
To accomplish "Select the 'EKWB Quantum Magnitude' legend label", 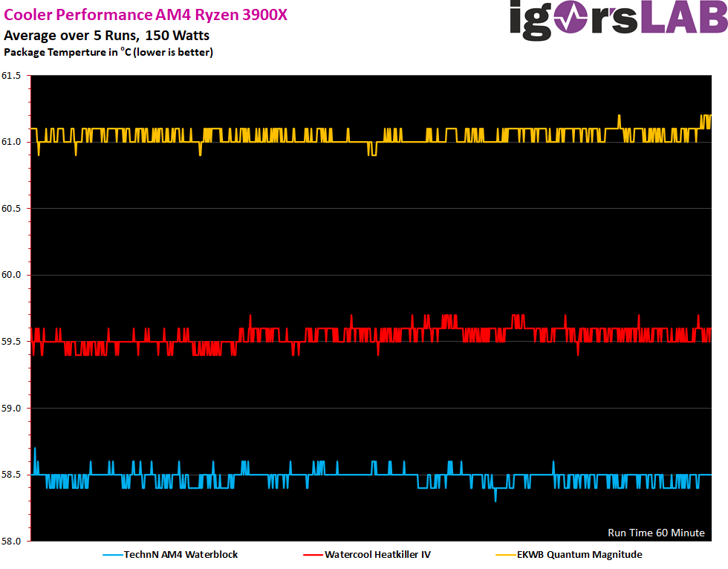I will click(579, 555).
